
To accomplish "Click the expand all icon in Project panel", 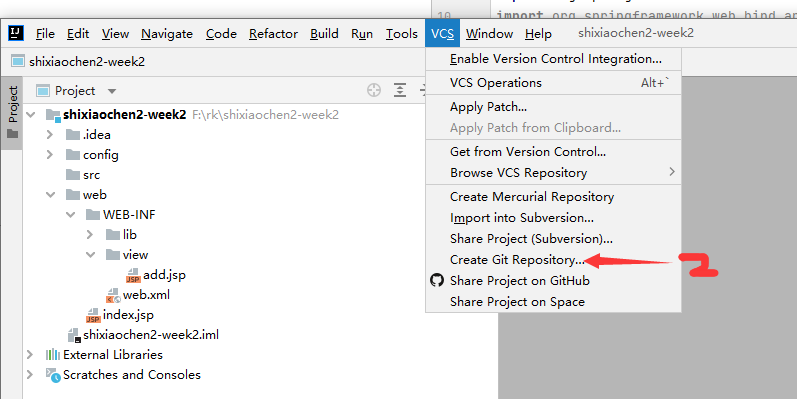I will (x=400, y=90).
